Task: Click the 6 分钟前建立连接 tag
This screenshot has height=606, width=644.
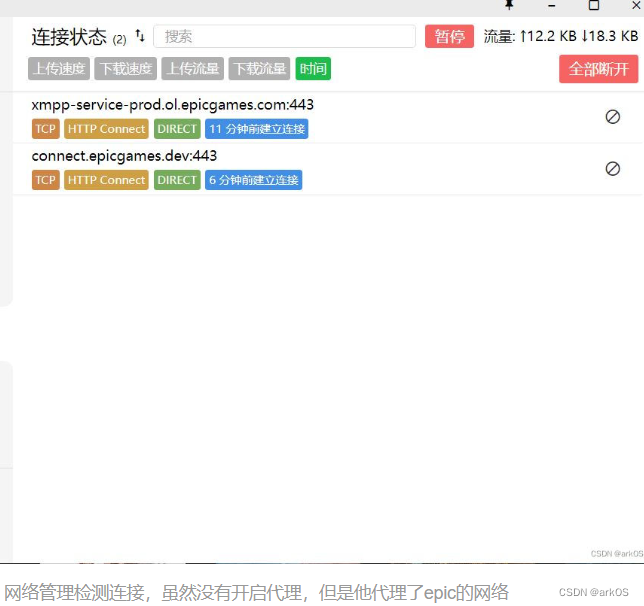Action: [253, 180]
